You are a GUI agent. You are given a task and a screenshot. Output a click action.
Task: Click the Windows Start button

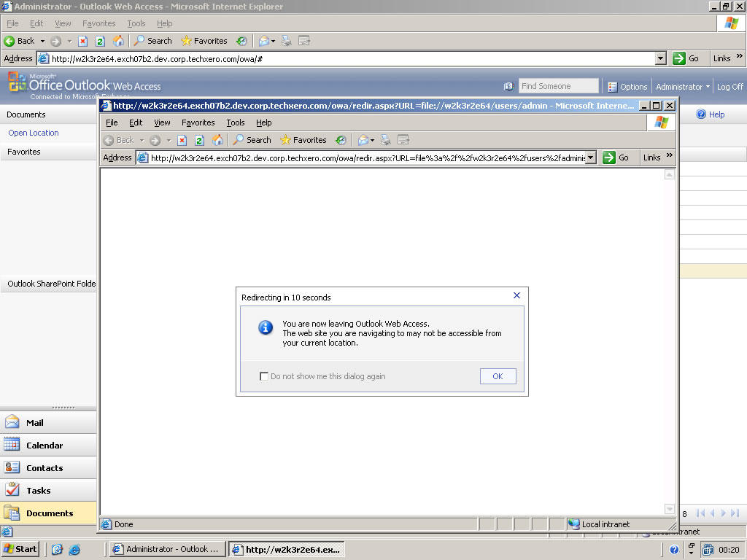point(20,549)
